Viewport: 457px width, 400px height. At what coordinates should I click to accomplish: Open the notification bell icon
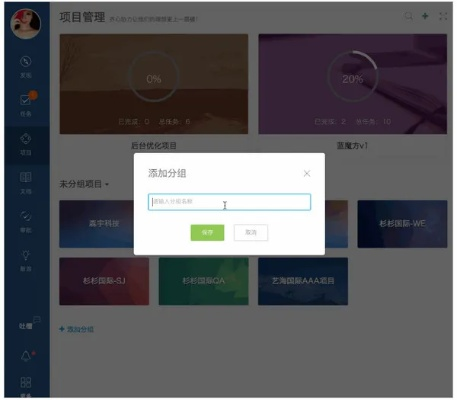[26, 356]
